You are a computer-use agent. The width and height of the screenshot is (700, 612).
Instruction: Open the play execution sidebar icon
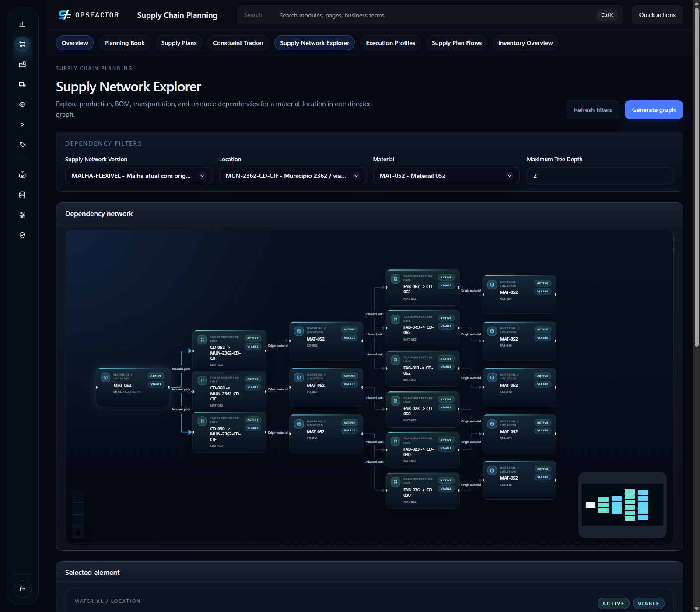pos(22,125)
